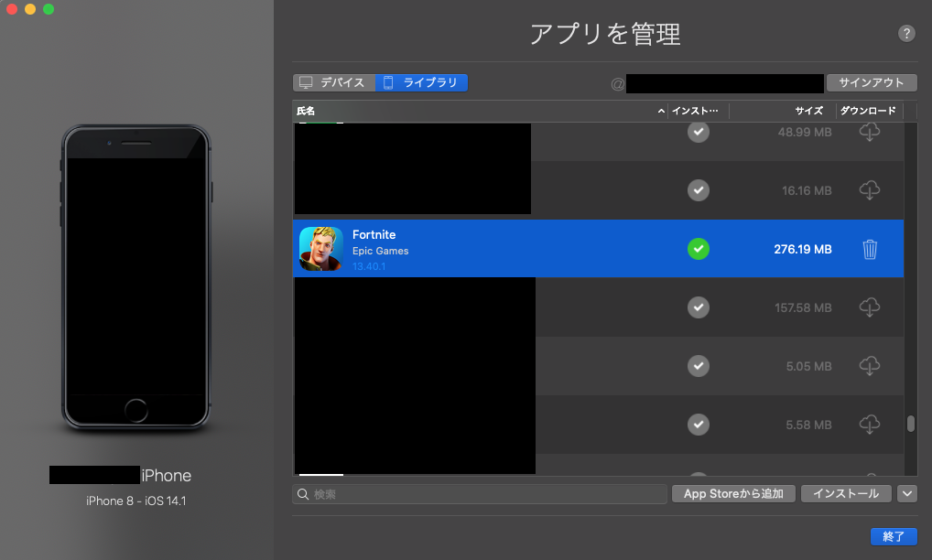Expand the dropdown arrow beside インストール

click(907, 493)
